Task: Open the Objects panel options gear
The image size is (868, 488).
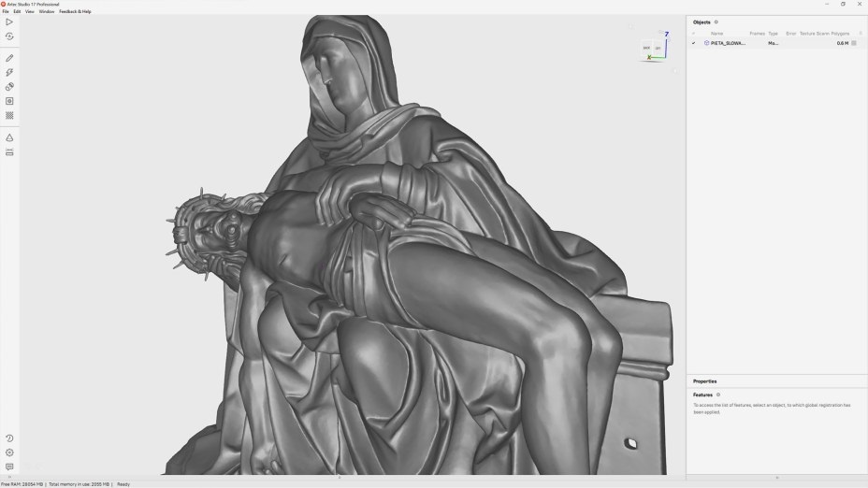Action: (716, 22)
